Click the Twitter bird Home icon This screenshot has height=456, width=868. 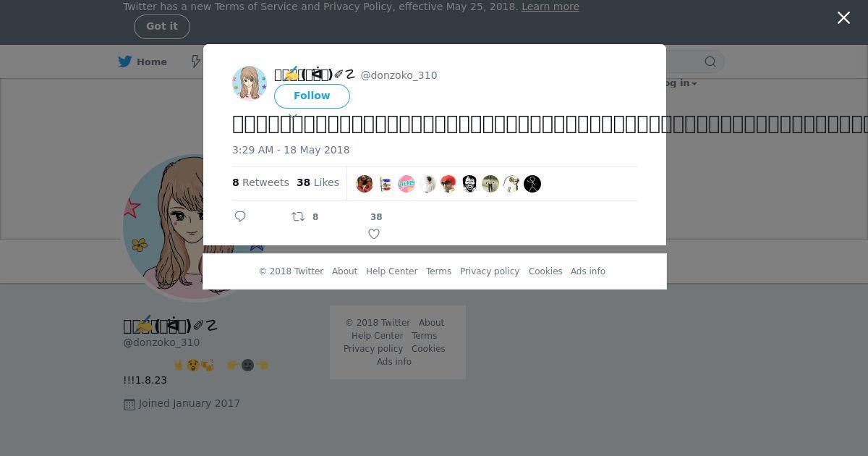pyautogui.click(x=125, y=62)
